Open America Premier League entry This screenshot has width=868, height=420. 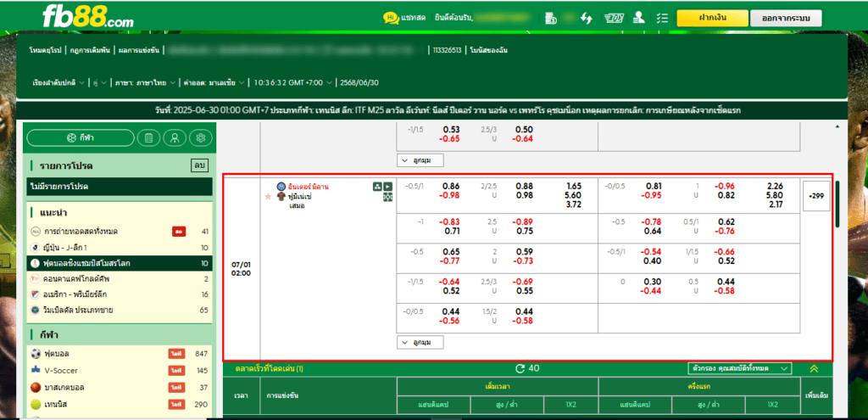(120, 294)
